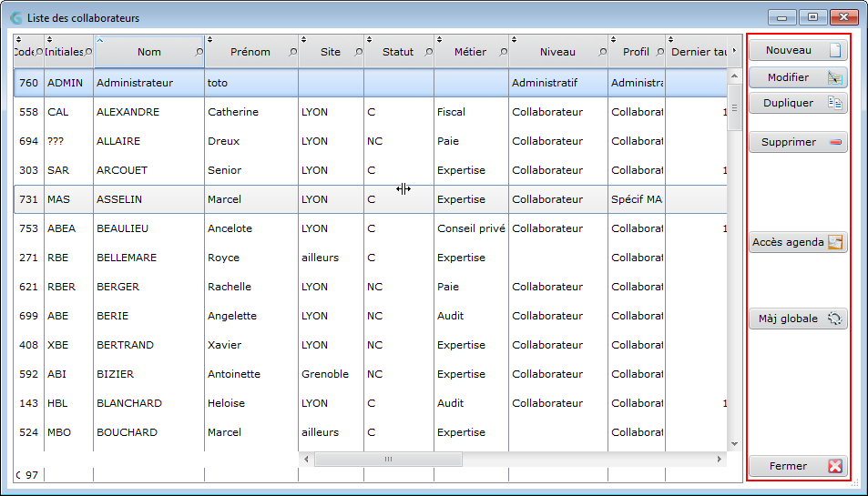
Task: Click the BELLEMARE cell
Action: click(x=148, y=258)
